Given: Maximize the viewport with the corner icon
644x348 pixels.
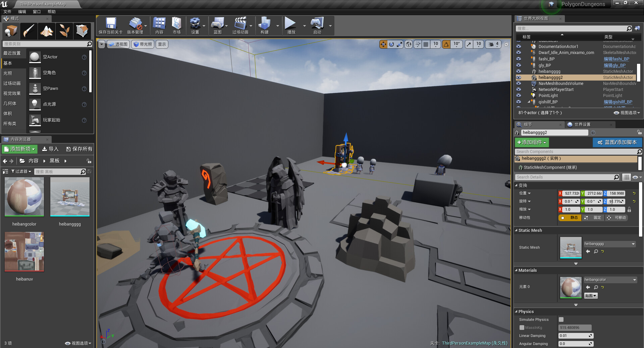Looking at the screenshot, I should (x=506, y=44).
